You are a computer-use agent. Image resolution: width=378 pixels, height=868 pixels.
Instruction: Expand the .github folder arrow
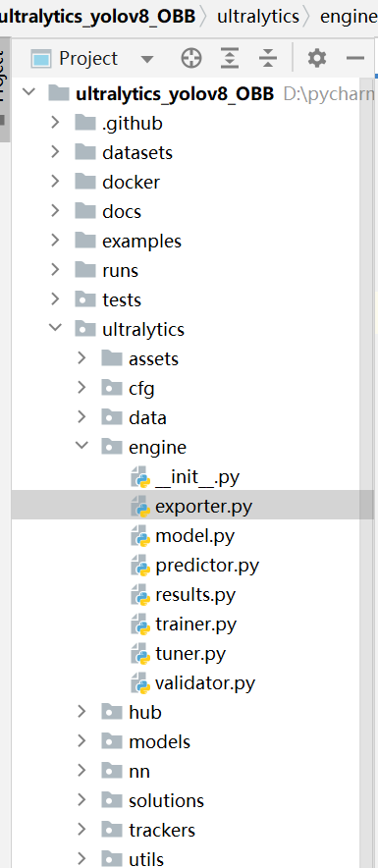click(55, 123)
